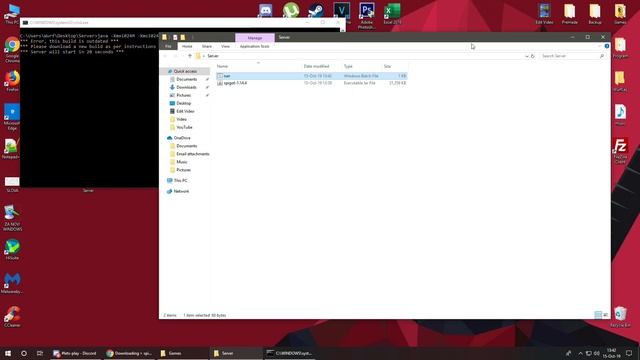Image resolution: width=640 pixels, height=360 pixels.
Task: Open Desktop in Quick access
Action: point(183,103)
